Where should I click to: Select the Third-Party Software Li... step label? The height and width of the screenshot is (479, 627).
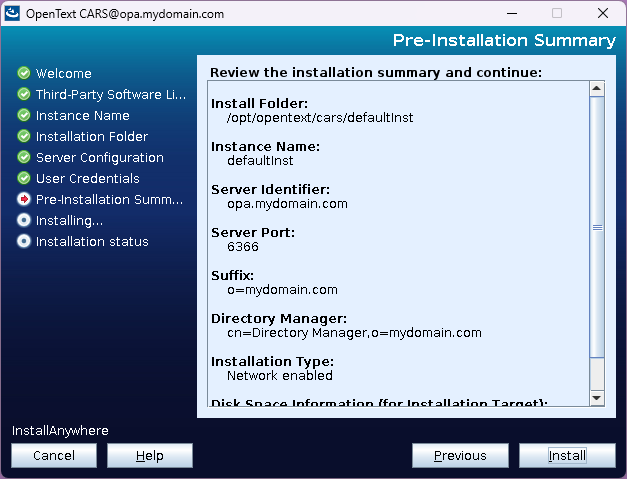pyautogui.click(x=111, y=95)
